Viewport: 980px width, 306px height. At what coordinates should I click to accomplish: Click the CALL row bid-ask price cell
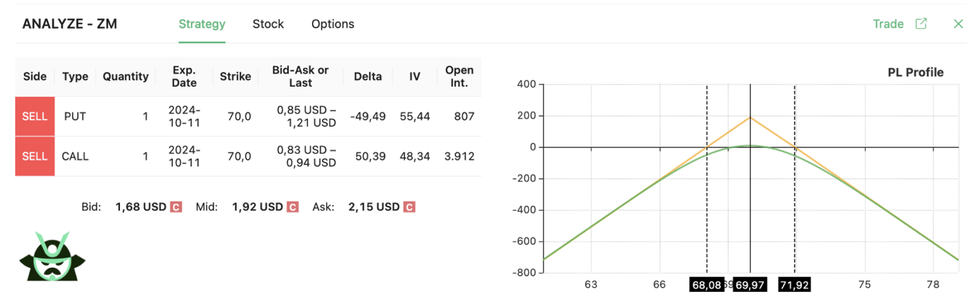coord(306,156)
